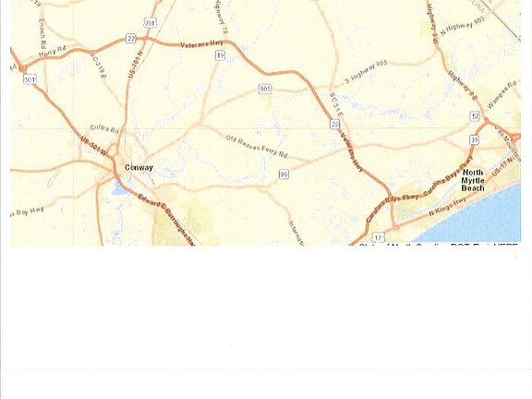
Task: Click the route 19 highway shield
Action: tap(220, 55)
